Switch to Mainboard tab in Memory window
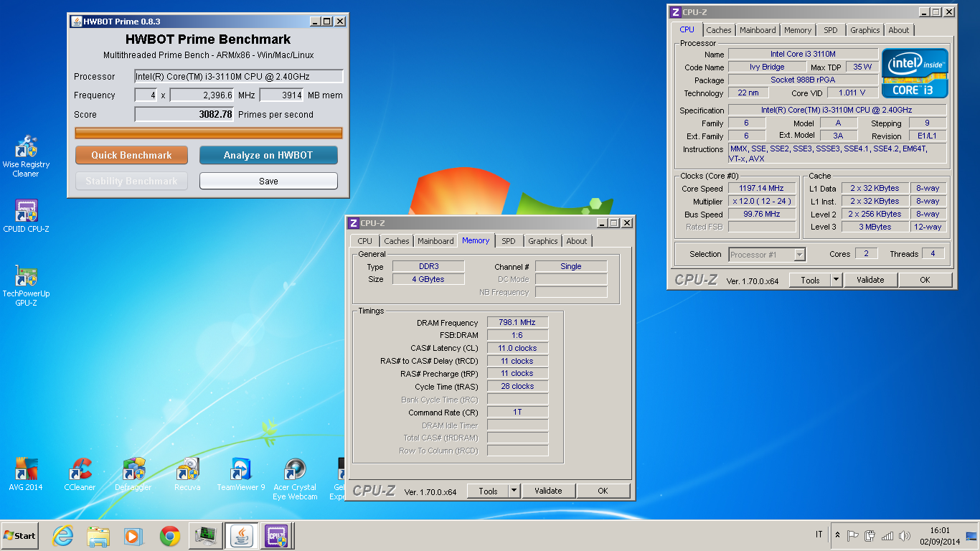The height and width of the screenshot is (551, 980). [x=435, y=241]
